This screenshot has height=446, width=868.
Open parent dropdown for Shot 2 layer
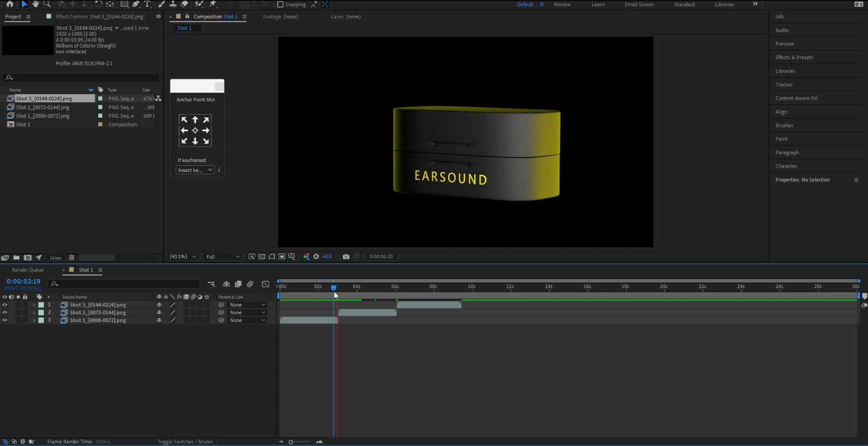tap(247, 313)
